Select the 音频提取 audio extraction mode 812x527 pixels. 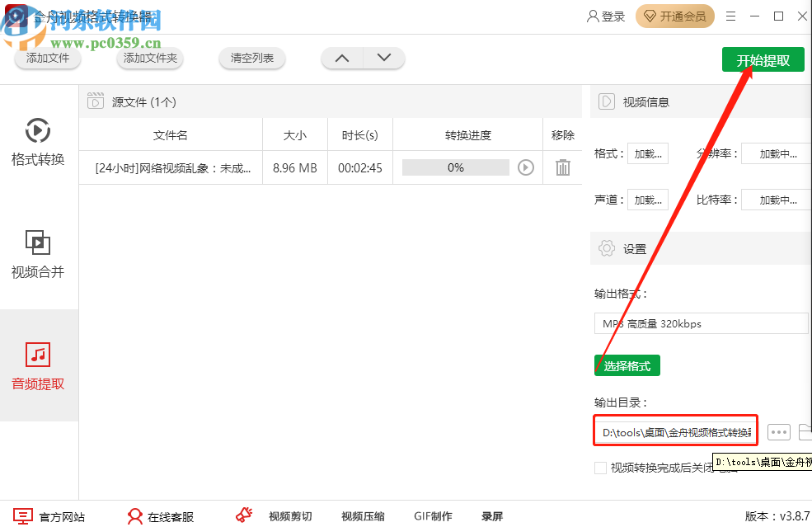[38, 366]
